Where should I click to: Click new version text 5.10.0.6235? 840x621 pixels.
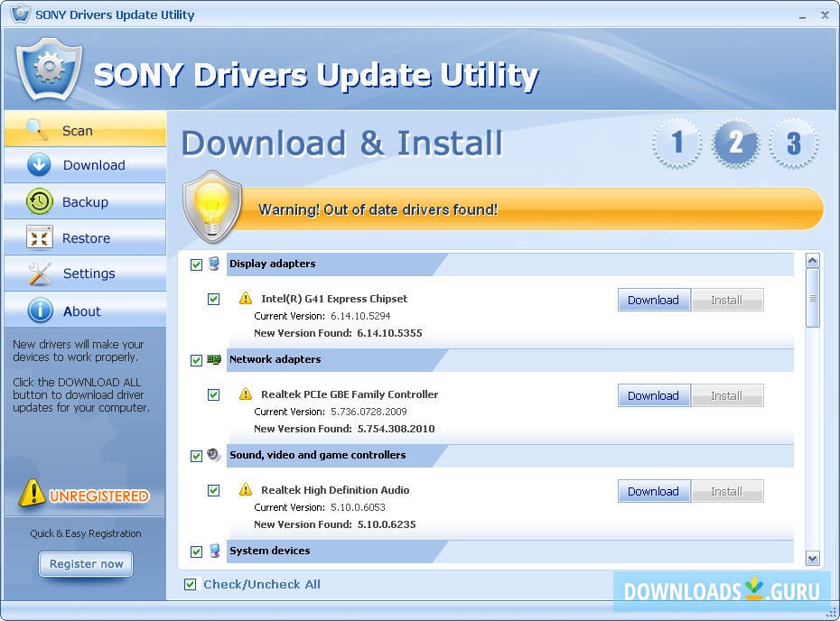tap(387, 524)
